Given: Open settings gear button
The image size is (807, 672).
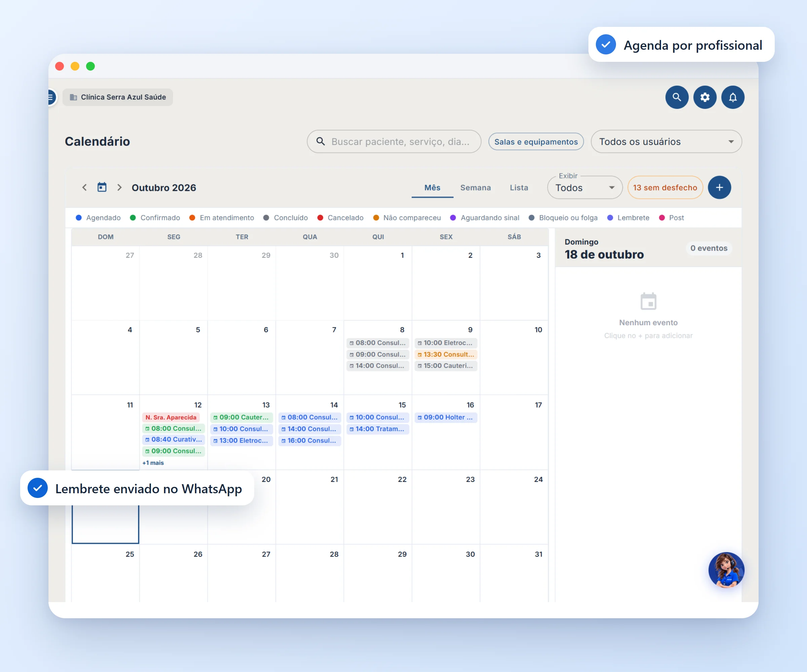Looking at the screenshot, I should [704, 97].
